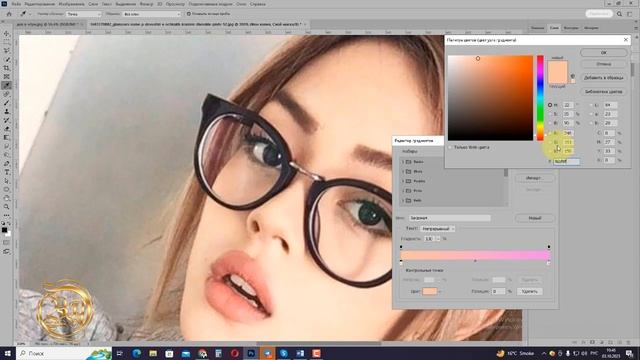Image resolution: width=640 pixels, height=360 pixels.
Task: Confirm color picker with OK button
Action: coord(603,53)
